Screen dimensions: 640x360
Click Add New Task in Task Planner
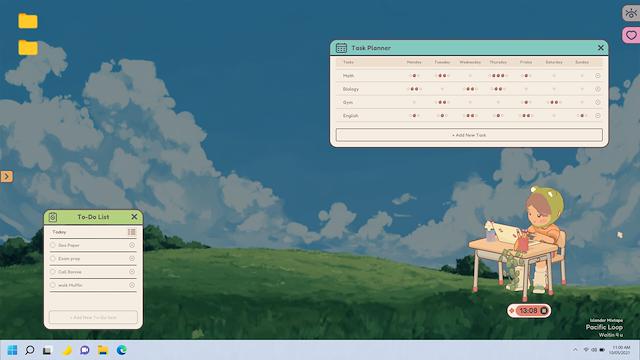pyautogui.click(x=469, y=135)
